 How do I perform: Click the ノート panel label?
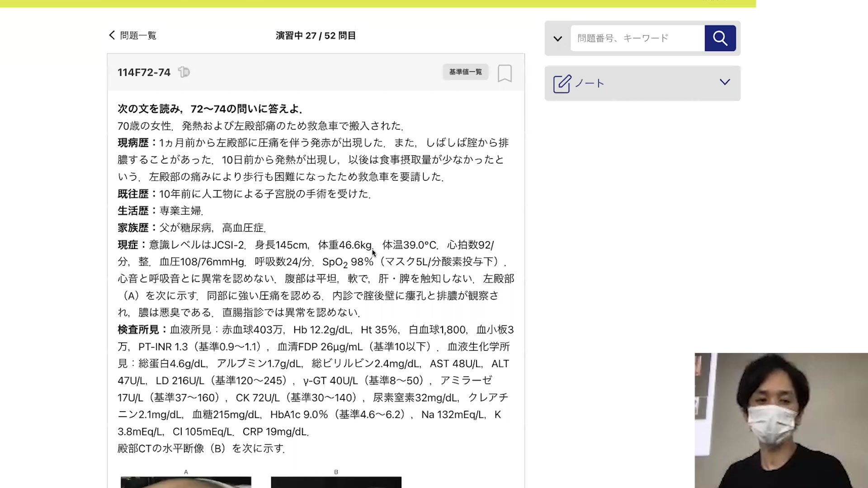(590, 84)
